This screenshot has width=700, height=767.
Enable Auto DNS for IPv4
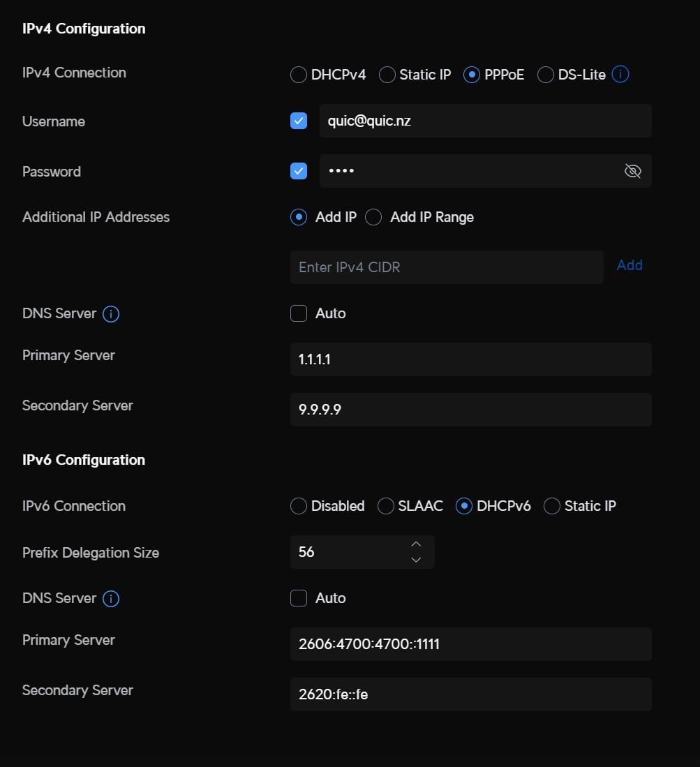point(298,313)
